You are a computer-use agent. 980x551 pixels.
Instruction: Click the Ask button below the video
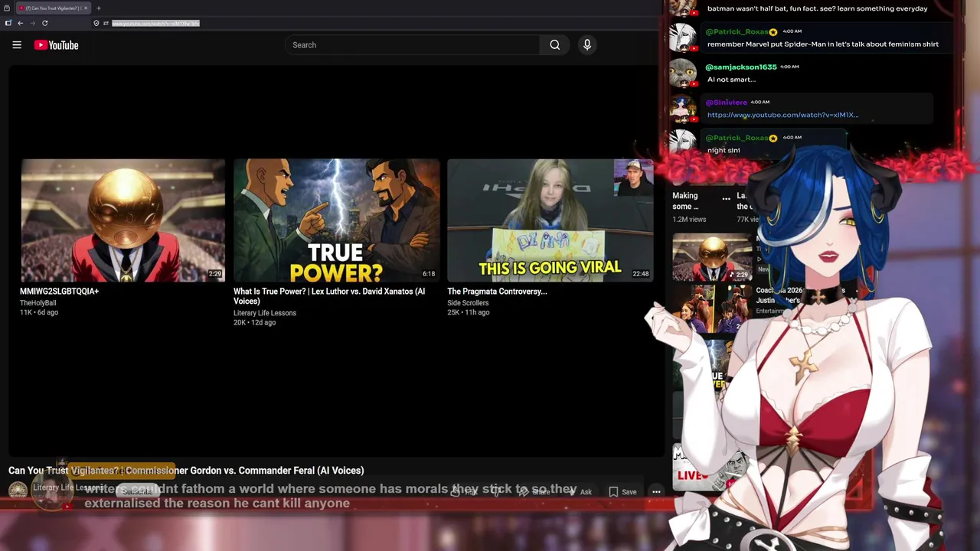pyautogui.click(x=580, y=492)
